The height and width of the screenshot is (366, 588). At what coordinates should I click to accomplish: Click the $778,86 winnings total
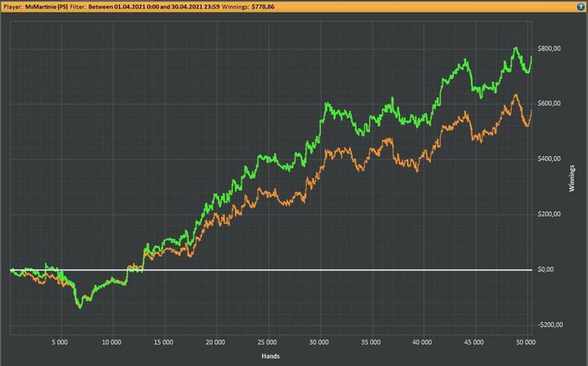262,7
